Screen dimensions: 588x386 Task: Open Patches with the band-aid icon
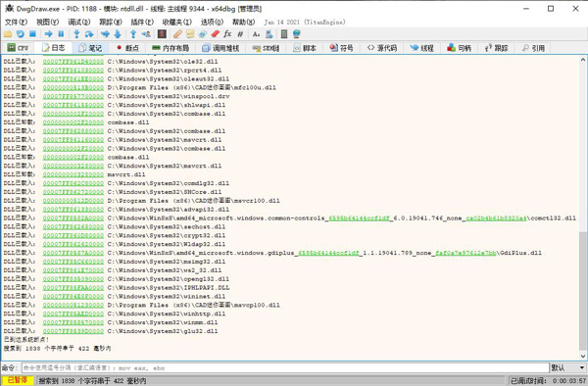coord(177,34)
